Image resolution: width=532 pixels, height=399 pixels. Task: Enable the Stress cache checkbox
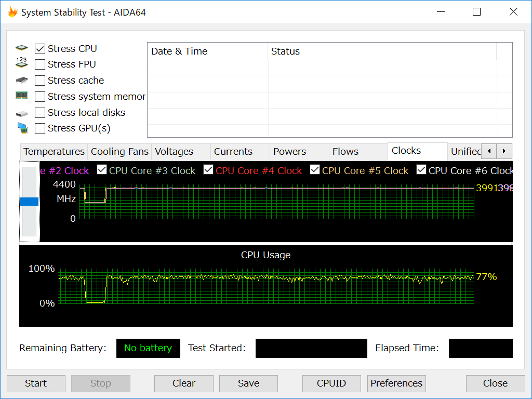point(39,81)
